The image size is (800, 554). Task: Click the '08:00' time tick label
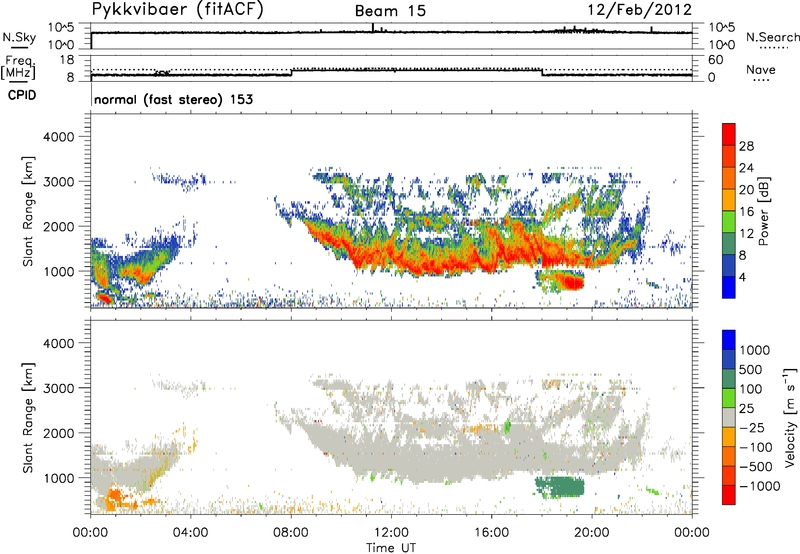(291, 533)
